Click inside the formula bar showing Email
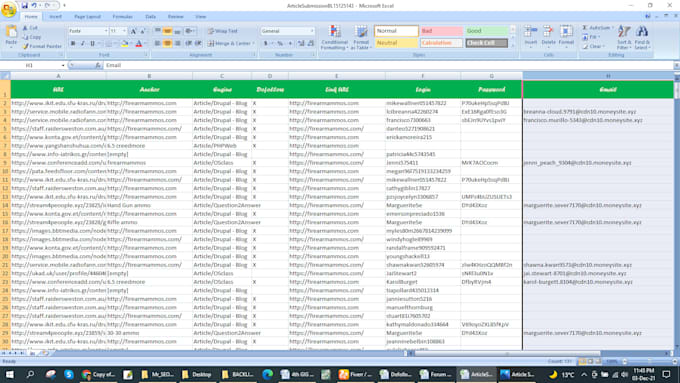 pos(388,65)
